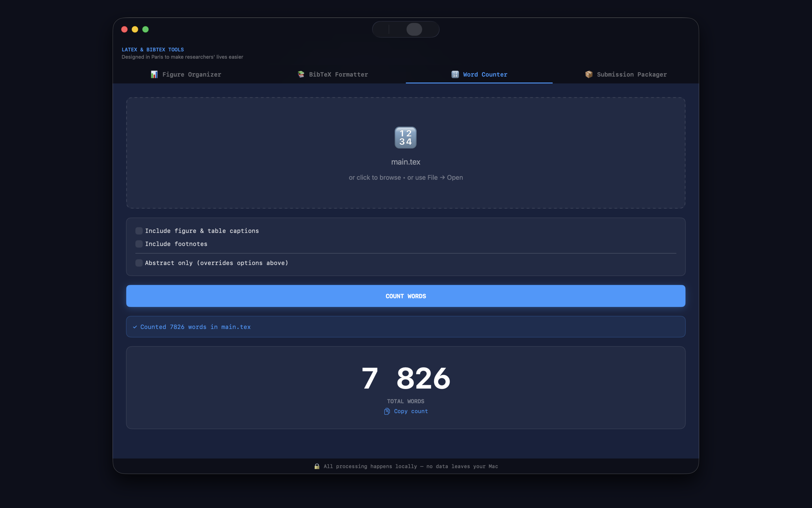Click the 'Counted 7826 words in main.tex' message
The image size is (812, 508).
(195, 327)
